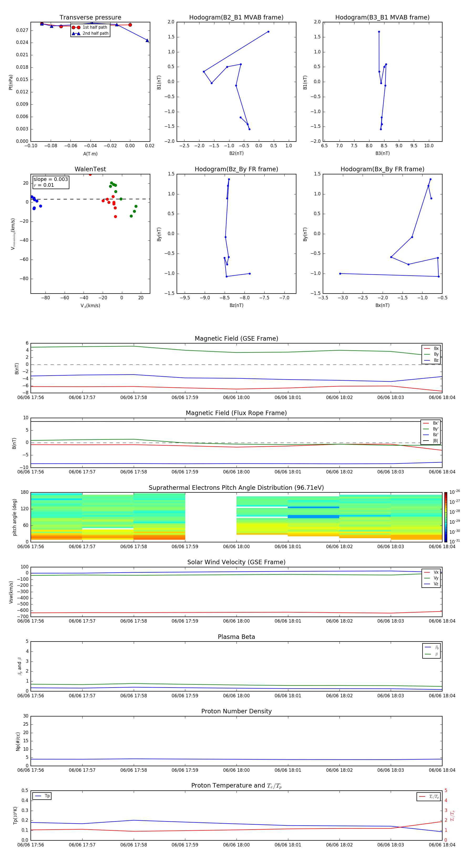473x868 pixels.
Task: Click the 'V_A(km/s)' x-axis label
Action: (x=90, y=306)
